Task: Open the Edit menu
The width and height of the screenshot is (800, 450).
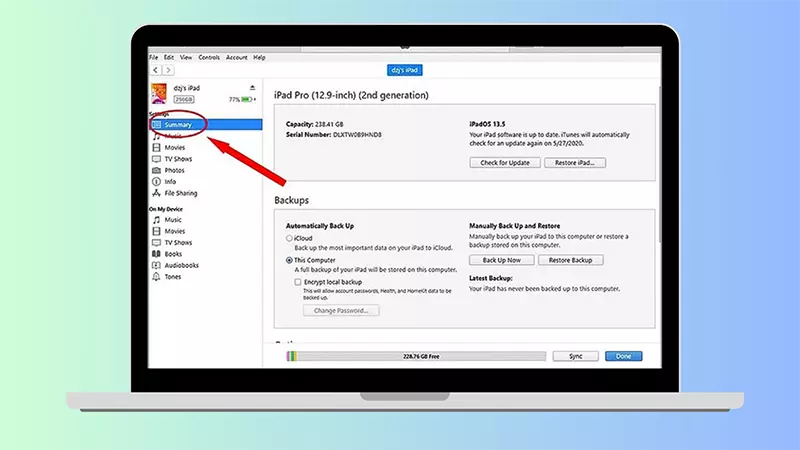Action: [x=169, y=58]
